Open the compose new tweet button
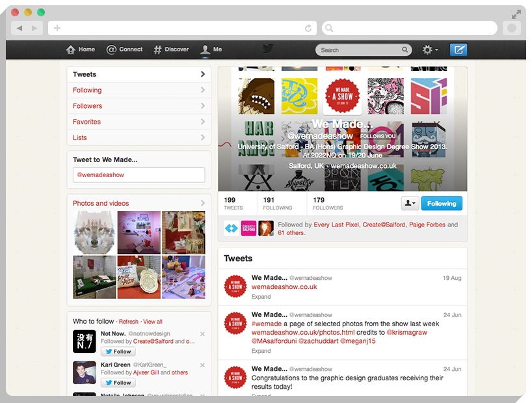 pyautogui.click(x=459, y=49)
